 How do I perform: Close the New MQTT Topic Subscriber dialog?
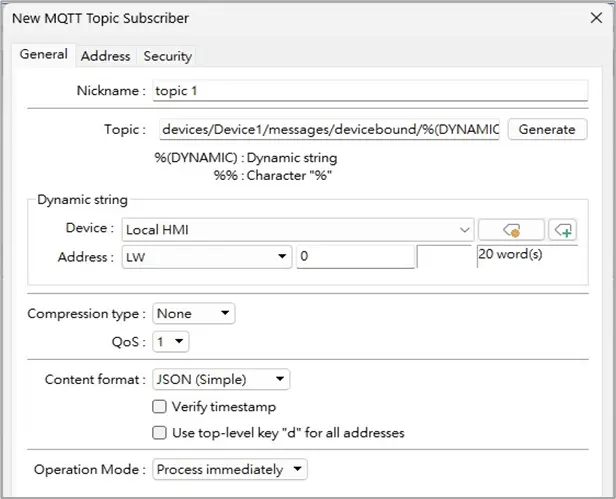(x=596, y=18)
